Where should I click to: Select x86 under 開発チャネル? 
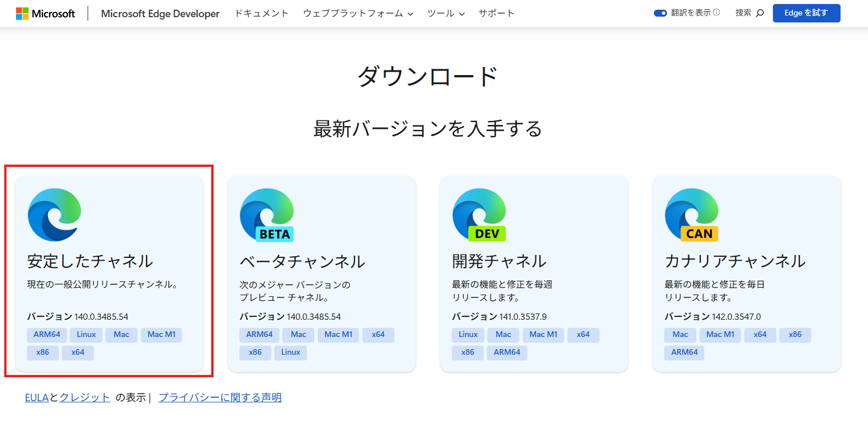(468, 352)
